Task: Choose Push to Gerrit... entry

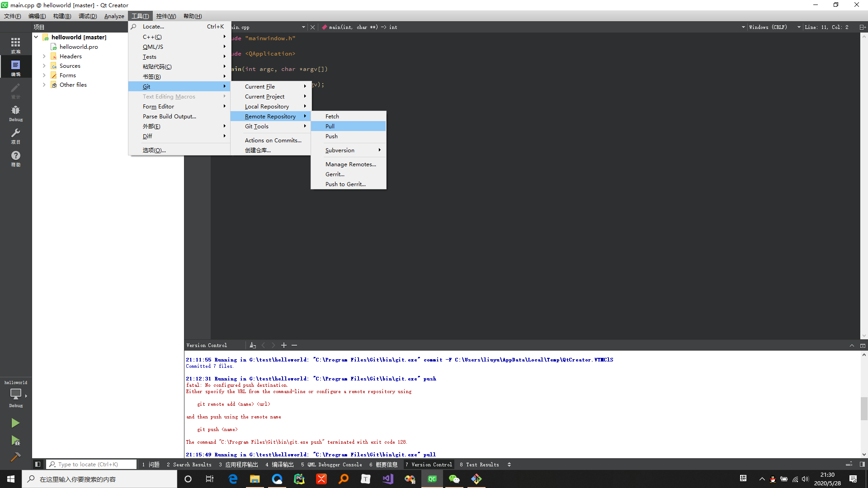Action: [x=349, y=184]
